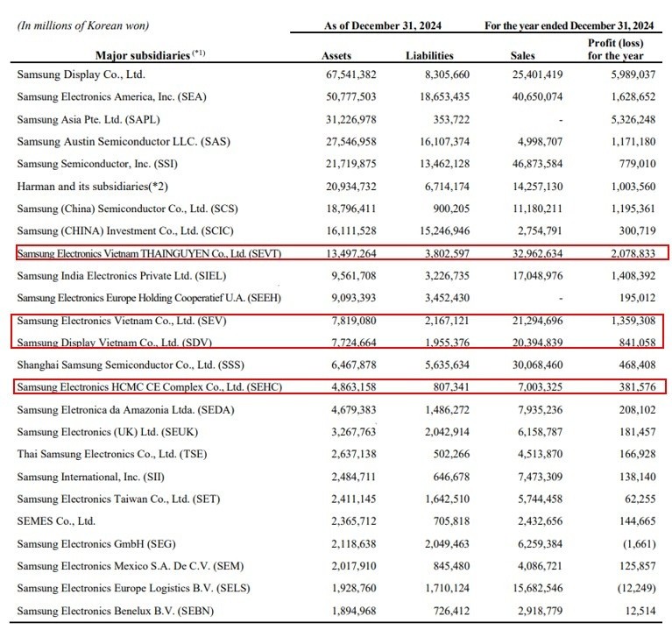Click the Sales column header
Viewport: 672px width, 630px height.
522,56
